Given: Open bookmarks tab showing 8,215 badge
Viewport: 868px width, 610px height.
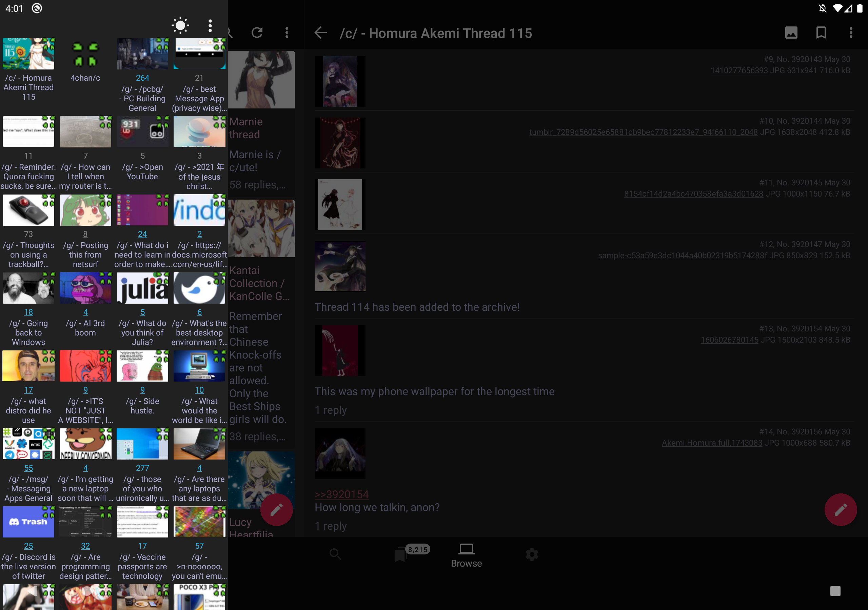Looking at the screenshot, I should point(401,554).
